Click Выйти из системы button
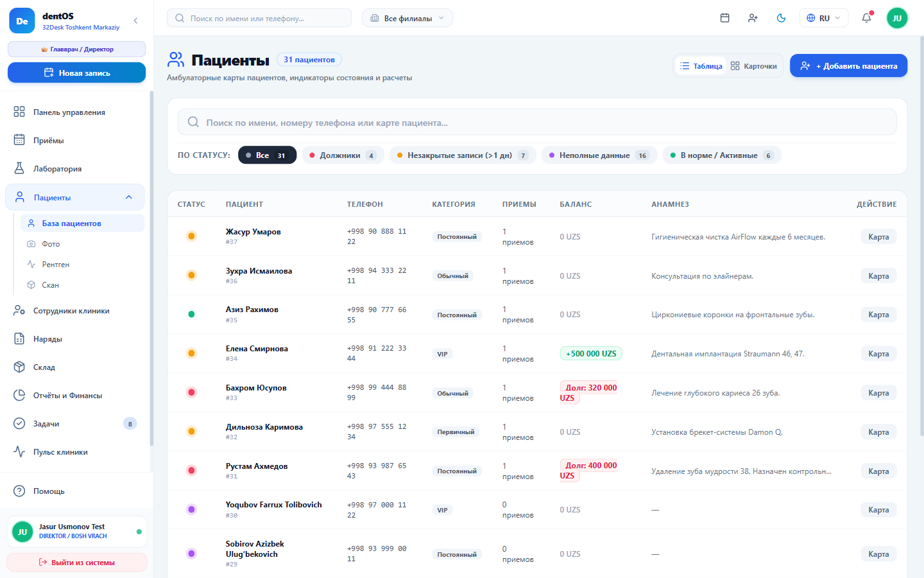 [x=76, y=562]
